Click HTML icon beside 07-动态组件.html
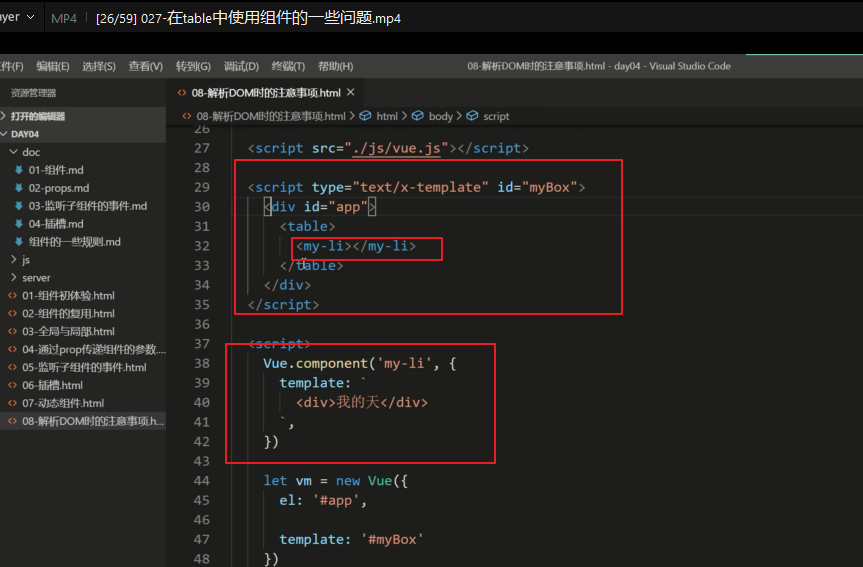Image resolution: width=863 pixels, height=567 pixels. click(x=12, y=403)
